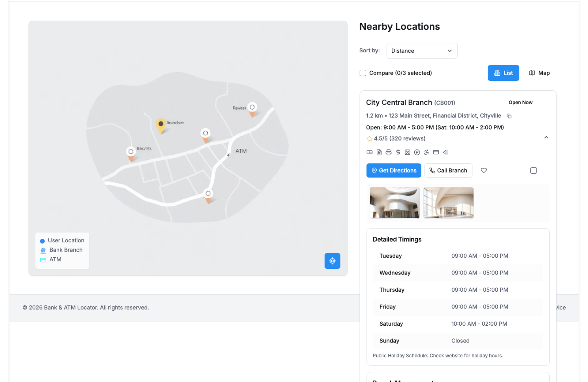The width and height of the screenshot is (588, 382).
Task: Click the cash banknote service icon
Action: coord(369,152)
